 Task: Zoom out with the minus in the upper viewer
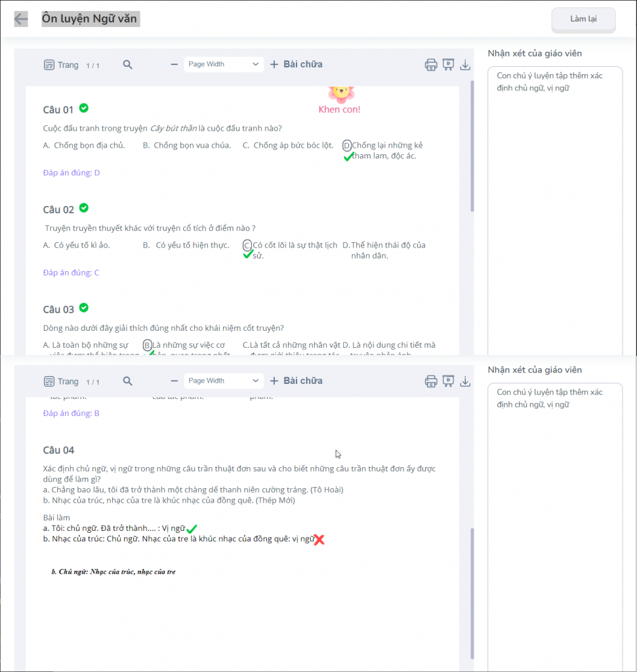coord(174,65)
